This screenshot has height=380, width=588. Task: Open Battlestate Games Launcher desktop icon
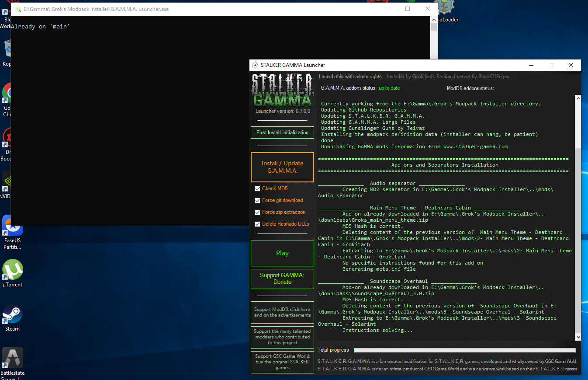12,364
